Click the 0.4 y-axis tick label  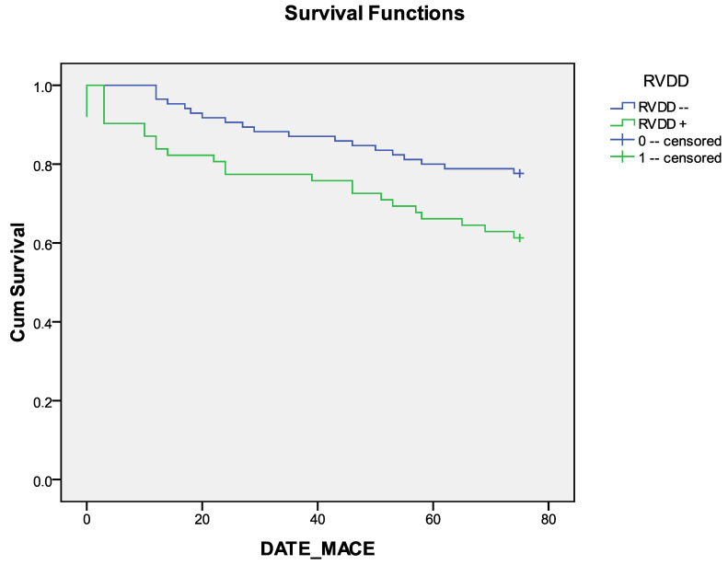coord(42,322)
